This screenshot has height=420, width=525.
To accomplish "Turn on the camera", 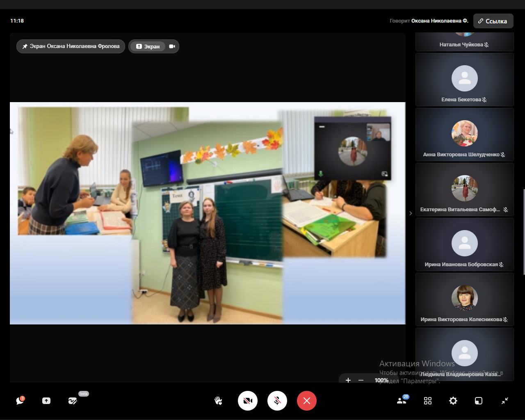I will click(247, 401).
